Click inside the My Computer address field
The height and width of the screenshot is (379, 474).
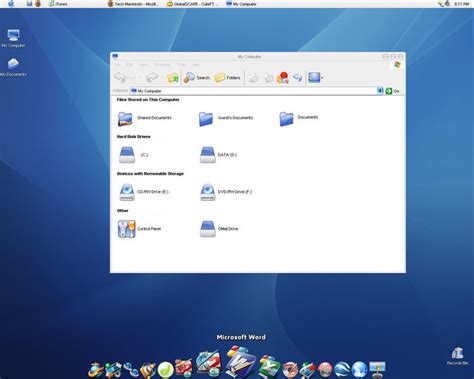pos(253,91)
